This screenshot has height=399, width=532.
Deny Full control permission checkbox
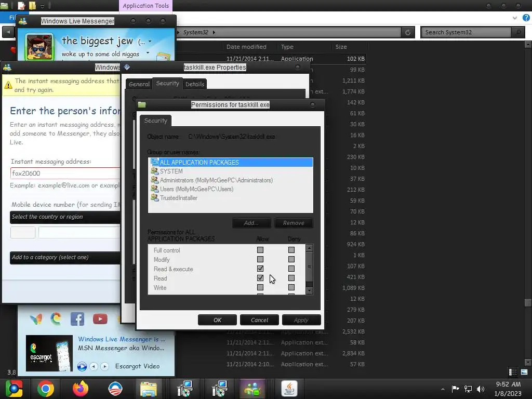tap(291, 250)
